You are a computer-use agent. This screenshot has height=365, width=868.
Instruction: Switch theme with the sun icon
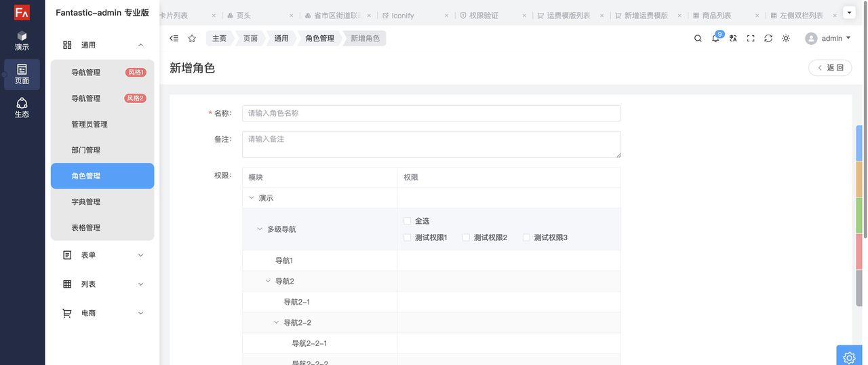[x=786, y=39]
